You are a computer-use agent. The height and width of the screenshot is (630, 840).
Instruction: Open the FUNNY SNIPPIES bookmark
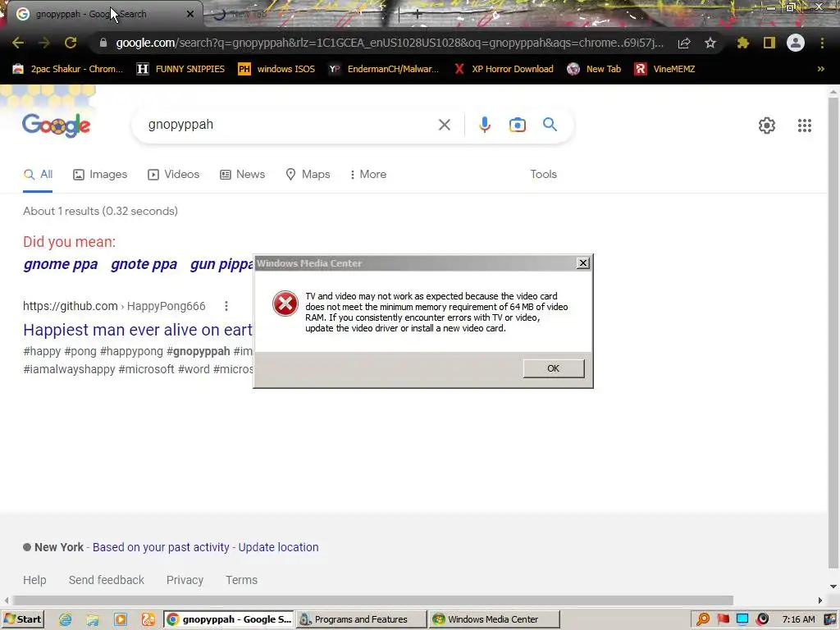[x=180, y=69]
